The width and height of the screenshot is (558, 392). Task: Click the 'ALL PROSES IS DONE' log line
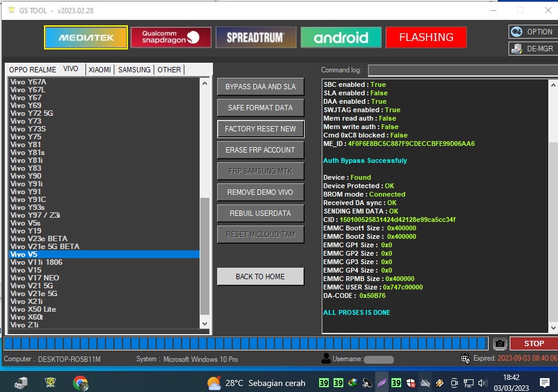[357, 312]
